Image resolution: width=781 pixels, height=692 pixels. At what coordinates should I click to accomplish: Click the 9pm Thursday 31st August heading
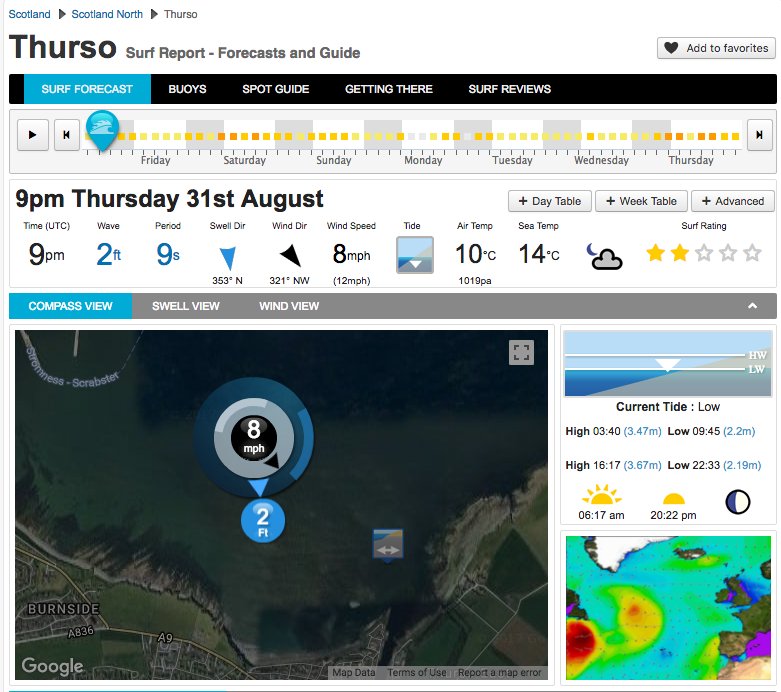(169, 199)
